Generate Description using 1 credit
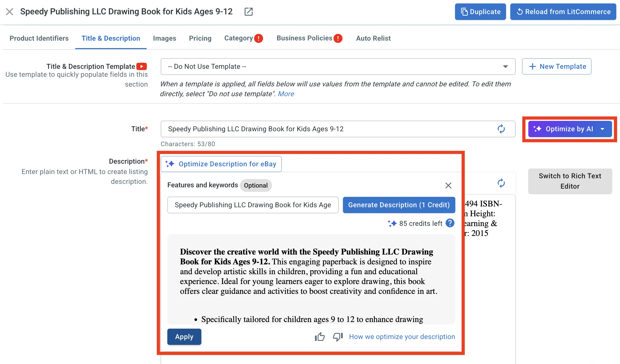620x364 pixels. [399, 205]
